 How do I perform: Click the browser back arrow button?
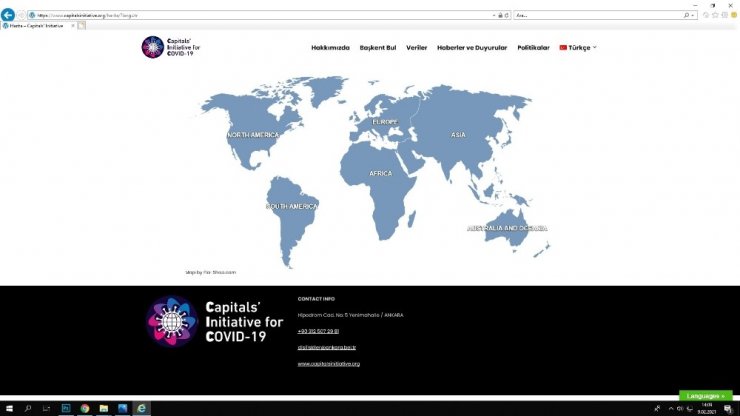[x=8, y=15]
